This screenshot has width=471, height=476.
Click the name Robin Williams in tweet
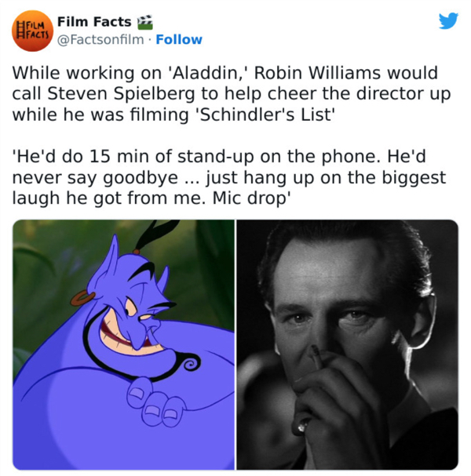[317, 73]
